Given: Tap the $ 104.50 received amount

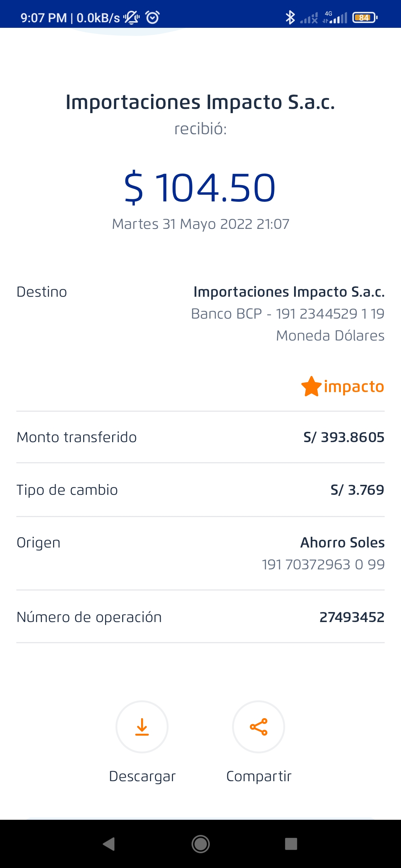Looking at the screenshot, I should (x=200, y=188).
